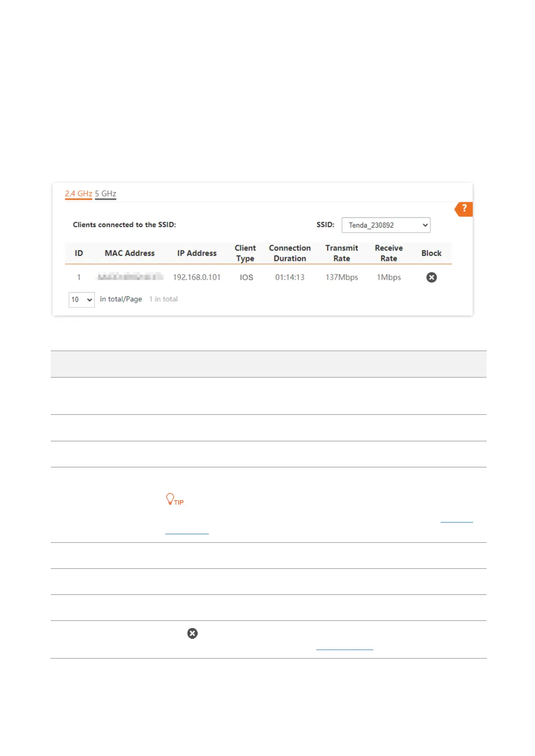Click the MAC Address column header
The width and height of the screenshot is (535, 756).
(x=130, y=253)
